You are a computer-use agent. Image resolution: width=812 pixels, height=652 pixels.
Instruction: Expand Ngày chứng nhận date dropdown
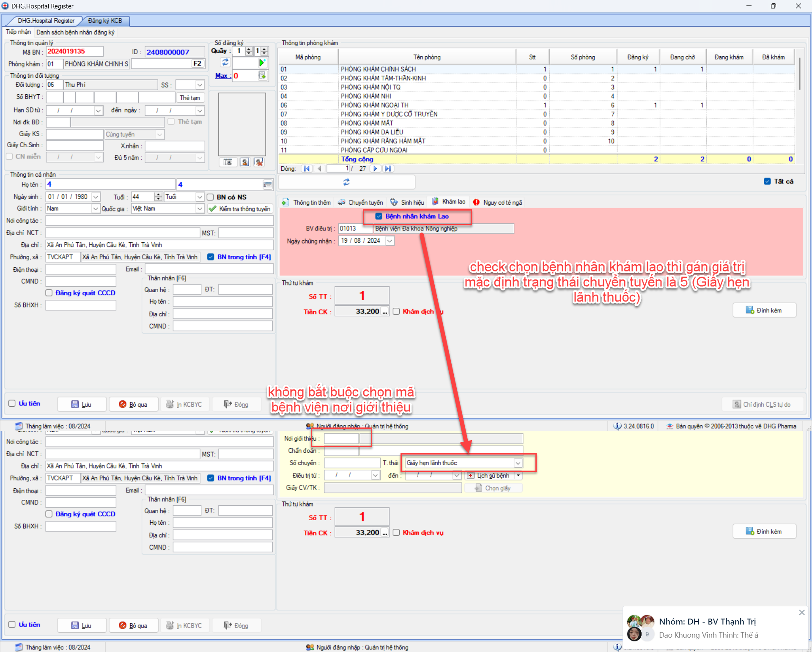(x=390, y=241)
